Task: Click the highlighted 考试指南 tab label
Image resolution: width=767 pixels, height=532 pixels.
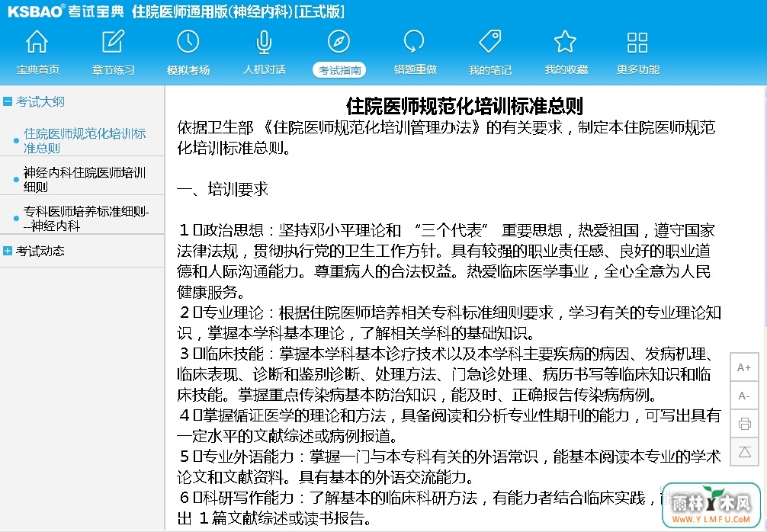Action: point(339,70)
